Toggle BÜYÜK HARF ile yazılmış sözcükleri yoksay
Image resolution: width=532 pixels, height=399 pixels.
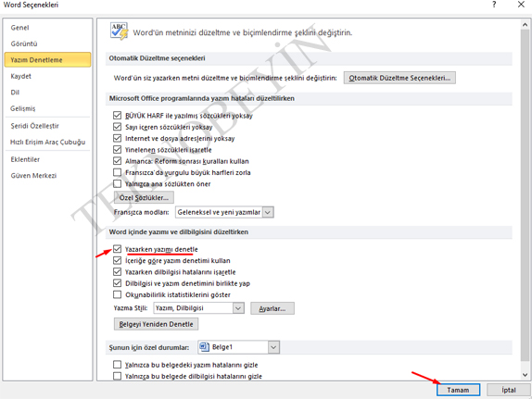(x=117, y=116)
